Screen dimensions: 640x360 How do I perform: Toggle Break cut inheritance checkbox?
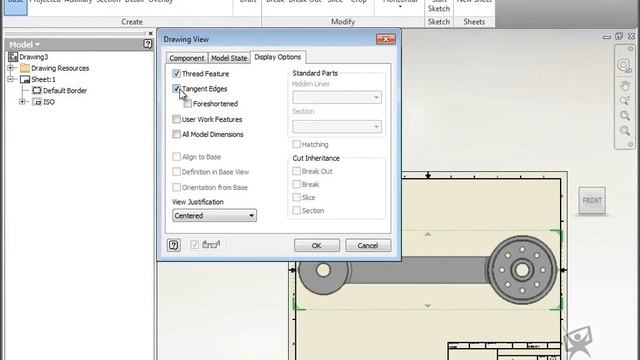click(297, 184)
